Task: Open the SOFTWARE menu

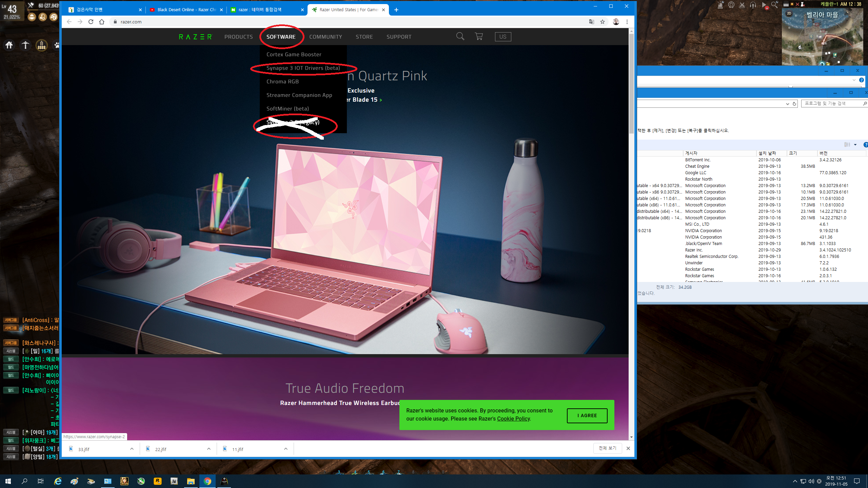Action: 281,37
